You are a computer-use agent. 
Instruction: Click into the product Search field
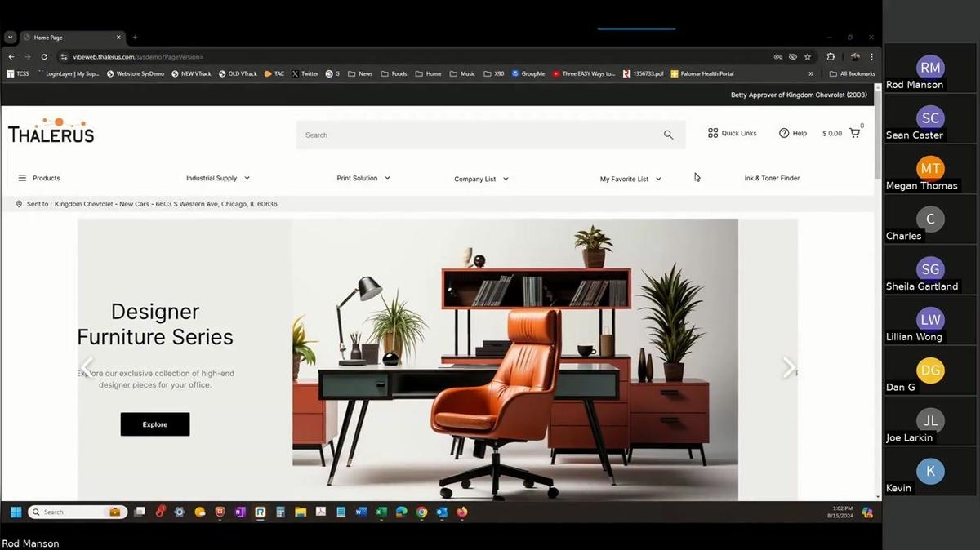pyautogui.click(x=478, y=135)
